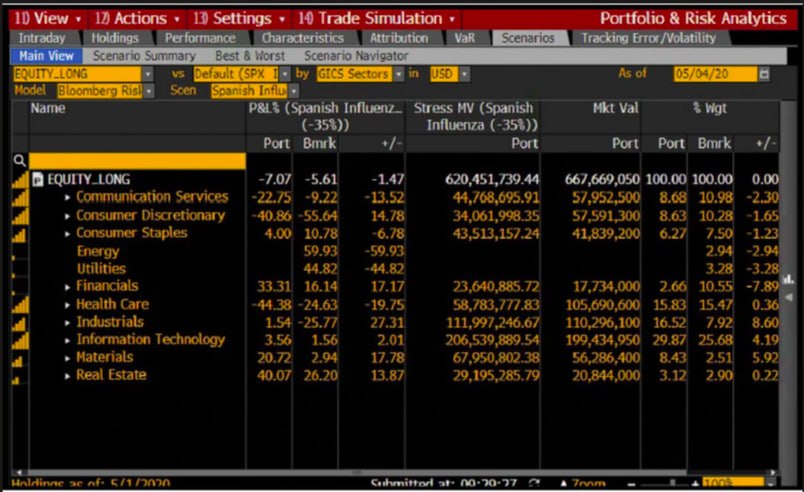Open the Bloomberg Risk model dropdown
804x492 pixels.
click(149, 91)
